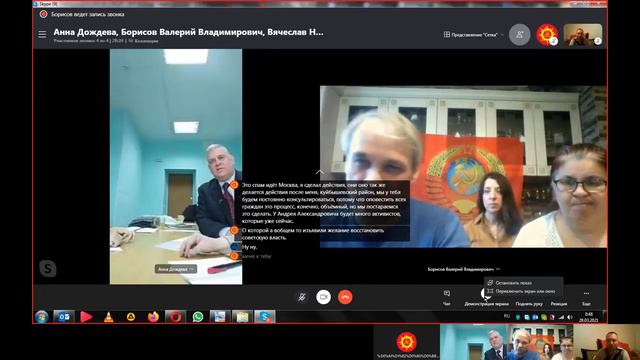
Task: Open Reactions (Реакции) in call toolbar
Action: click(x=559, y=303)
